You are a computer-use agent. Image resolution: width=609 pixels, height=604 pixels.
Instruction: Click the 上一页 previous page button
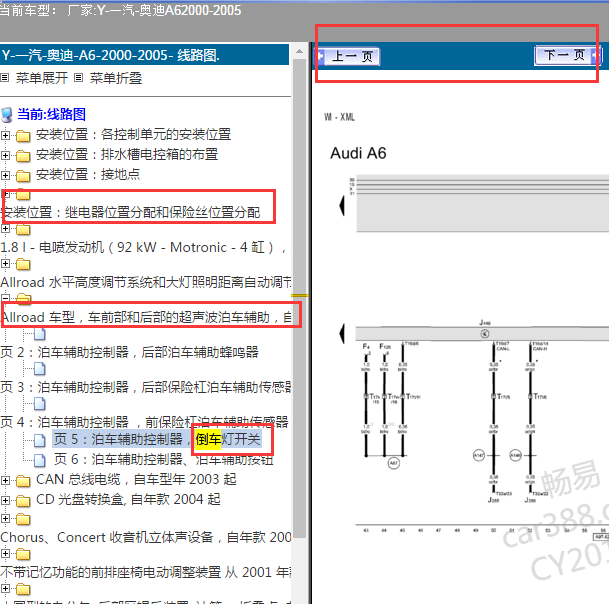[348, 56]
